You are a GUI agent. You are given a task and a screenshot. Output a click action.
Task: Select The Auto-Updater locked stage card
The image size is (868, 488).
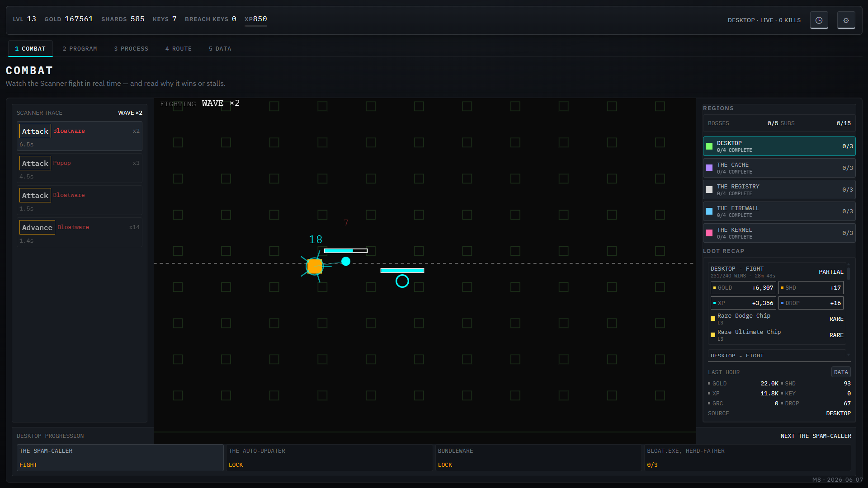329,458
